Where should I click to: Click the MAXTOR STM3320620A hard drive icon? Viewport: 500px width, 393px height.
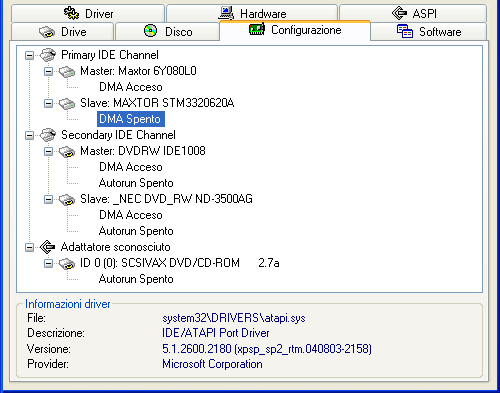point(67,103)
